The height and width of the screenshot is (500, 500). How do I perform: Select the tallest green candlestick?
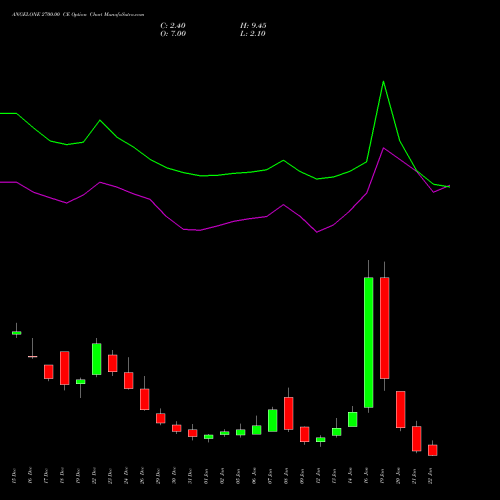click(x=368, y=342)
